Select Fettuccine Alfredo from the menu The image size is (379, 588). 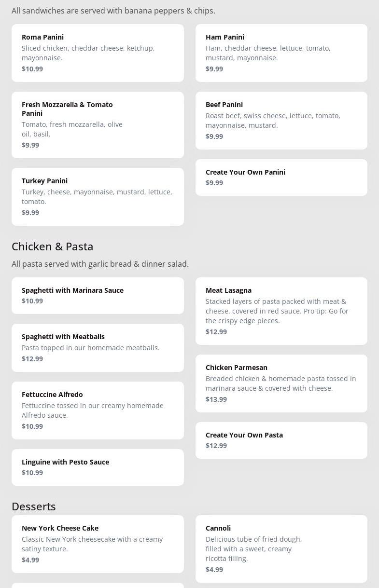point(98,410)
